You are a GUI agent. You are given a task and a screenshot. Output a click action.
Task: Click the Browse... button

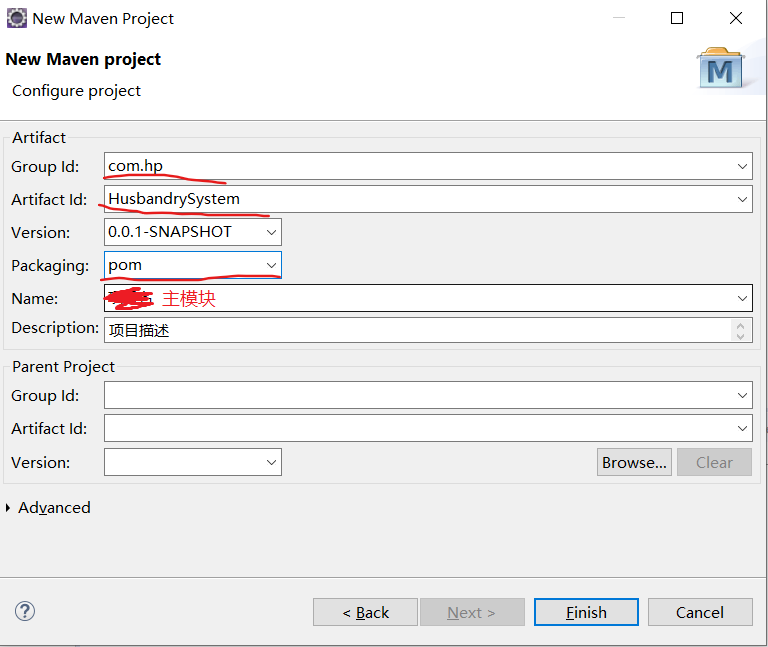634,462
